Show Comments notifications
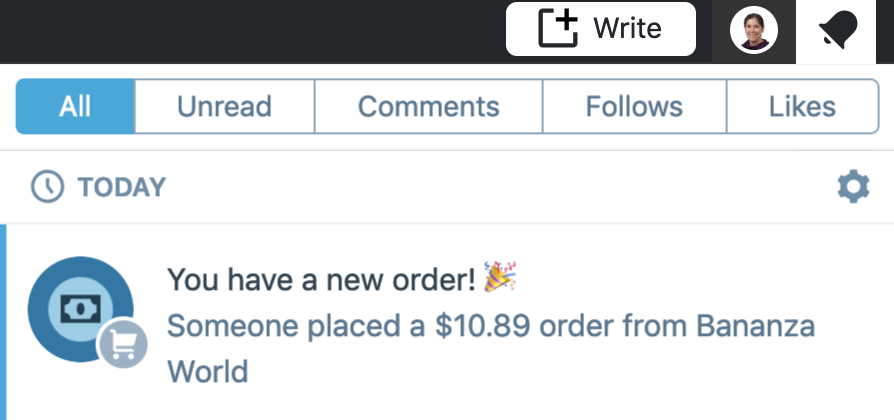The height and width of the screenshot is (420, 894). (428, 107)
